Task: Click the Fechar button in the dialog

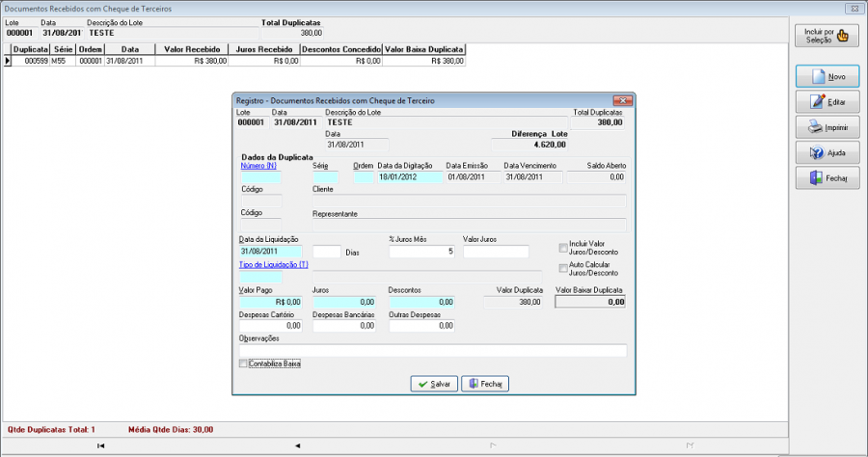Action: (x=485, y=384)
